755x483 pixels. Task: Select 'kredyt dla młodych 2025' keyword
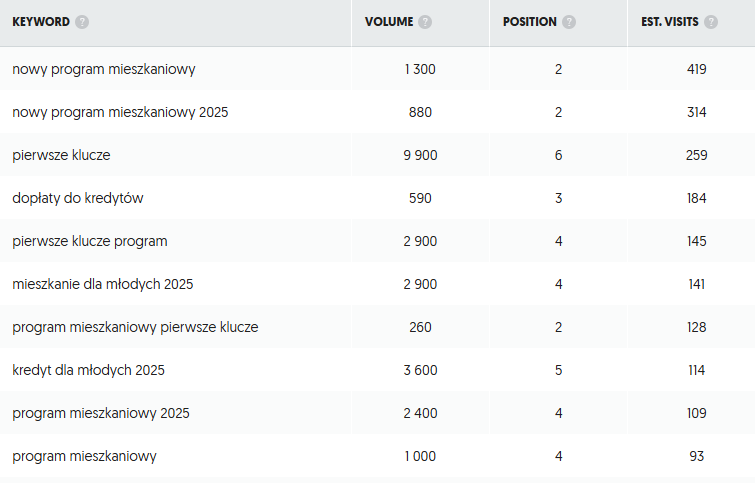coord(89,370)
